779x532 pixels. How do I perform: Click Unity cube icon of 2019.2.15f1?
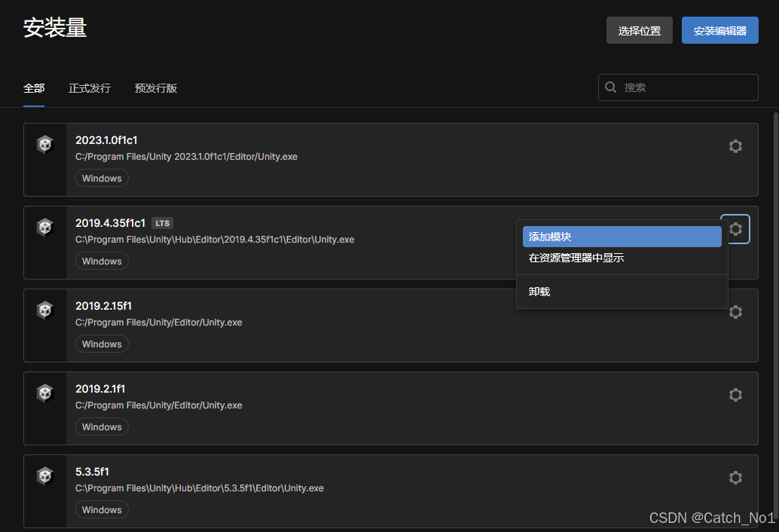44,310
